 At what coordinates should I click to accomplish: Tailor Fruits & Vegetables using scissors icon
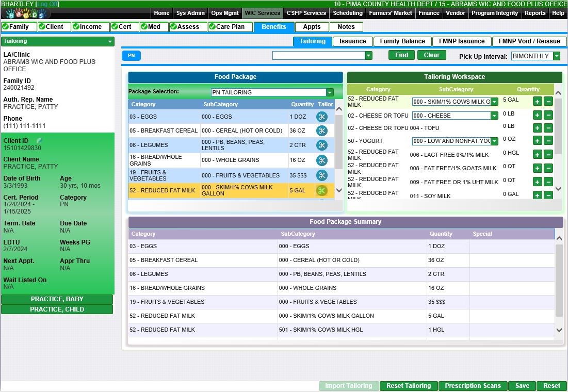[x=322, y=175]
